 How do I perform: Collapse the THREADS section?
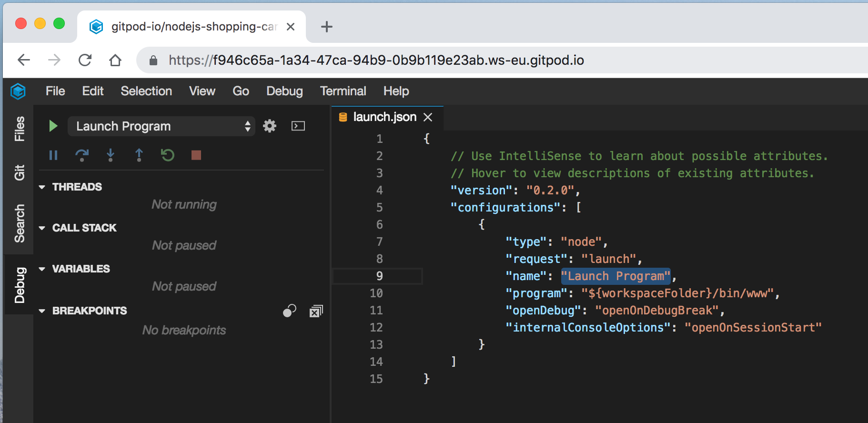coord(42,187)
